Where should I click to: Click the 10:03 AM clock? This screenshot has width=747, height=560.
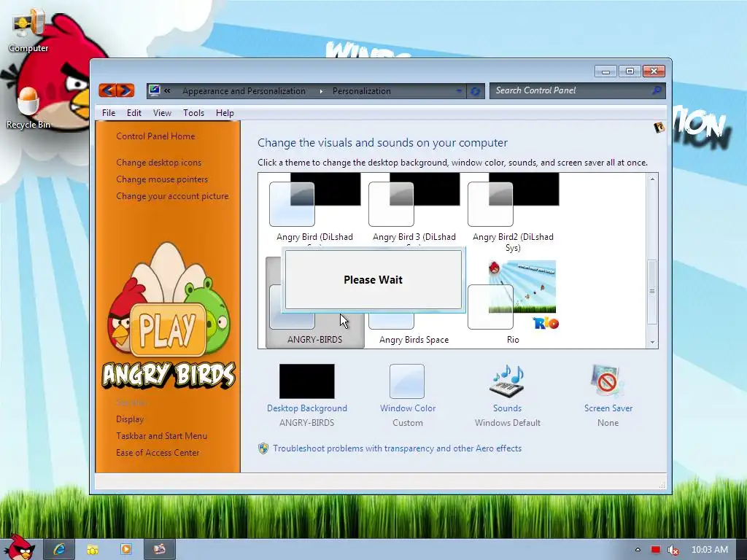(710, 550)
